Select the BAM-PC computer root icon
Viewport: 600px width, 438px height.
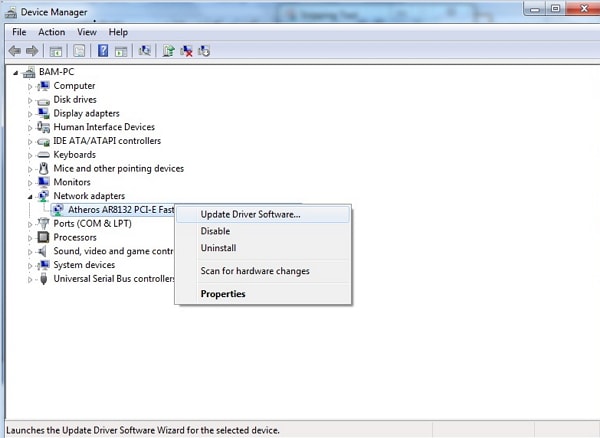(29, 72)
